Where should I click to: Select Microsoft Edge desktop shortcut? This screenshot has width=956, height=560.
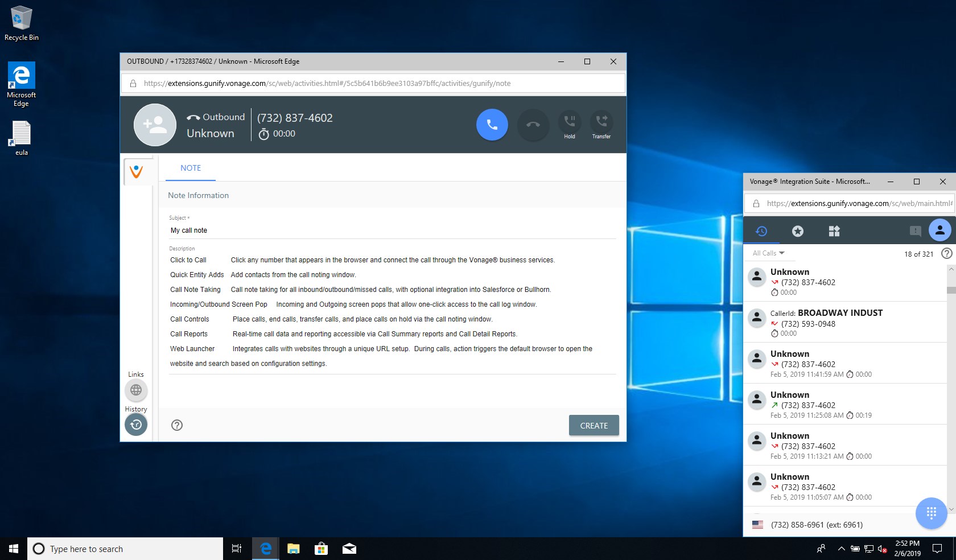tap(22, 84)
